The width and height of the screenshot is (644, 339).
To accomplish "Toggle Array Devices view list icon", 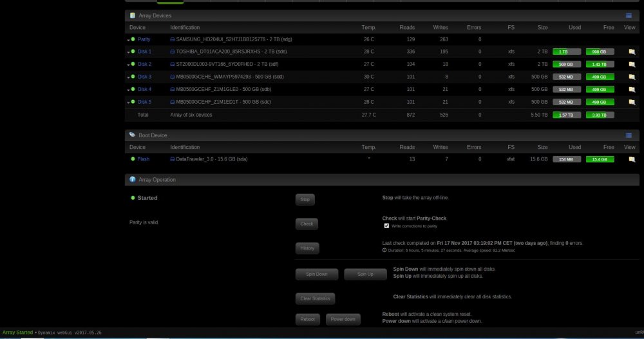I will (629, 15).
